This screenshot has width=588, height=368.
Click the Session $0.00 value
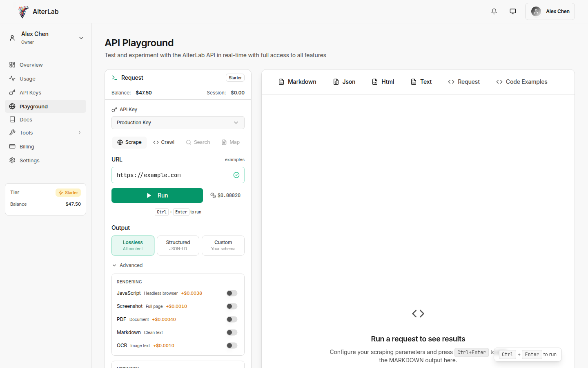(238, 93)
